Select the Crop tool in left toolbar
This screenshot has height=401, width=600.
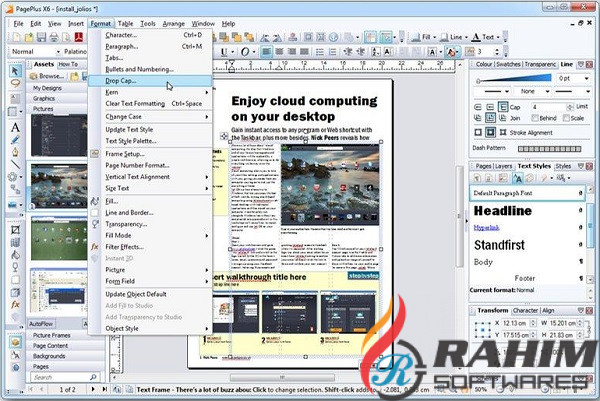(x=15, y=230)
